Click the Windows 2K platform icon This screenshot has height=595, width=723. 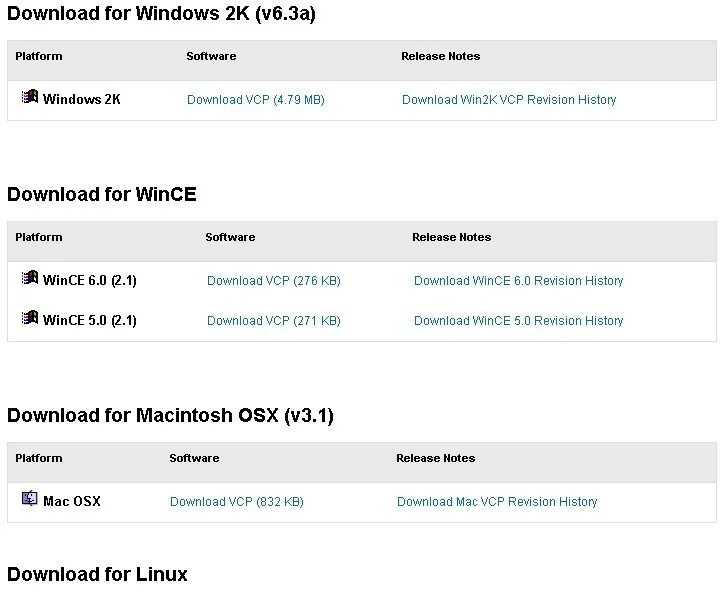[29, 98]
